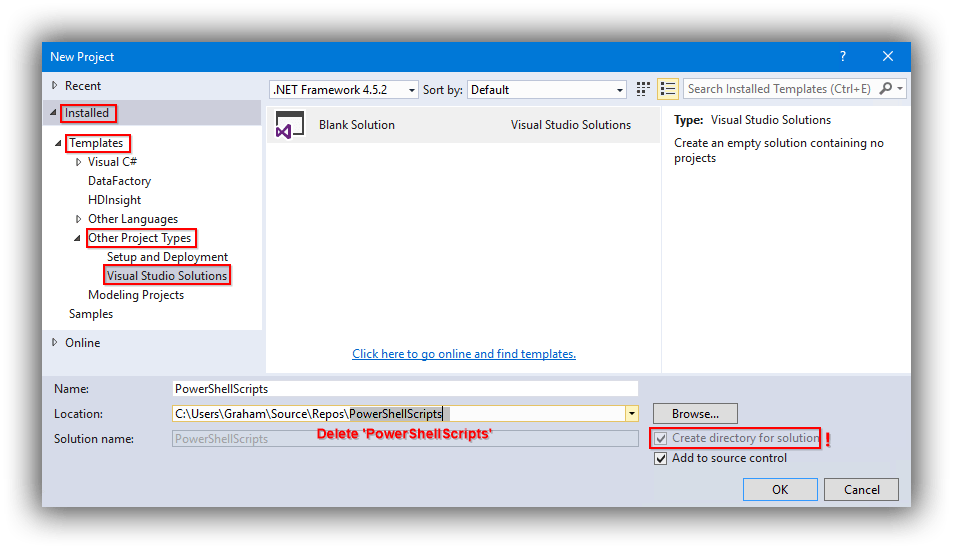Expand the Online section
Image resolution: width=953 pixels, height=549 pixels.
pyautogui.click(x=55, y=342)
